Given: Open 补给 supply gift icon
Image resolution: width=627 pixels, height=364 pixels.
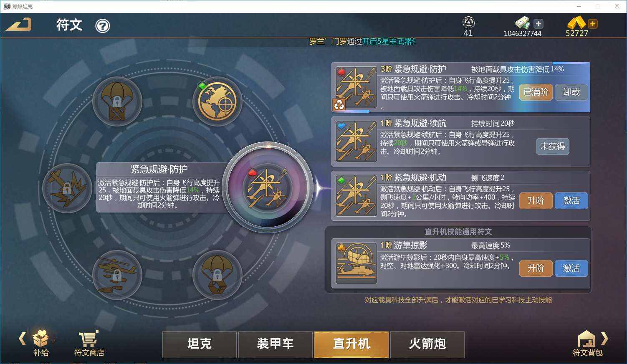Looking at the screenshot, I should [x=41, y=344].
